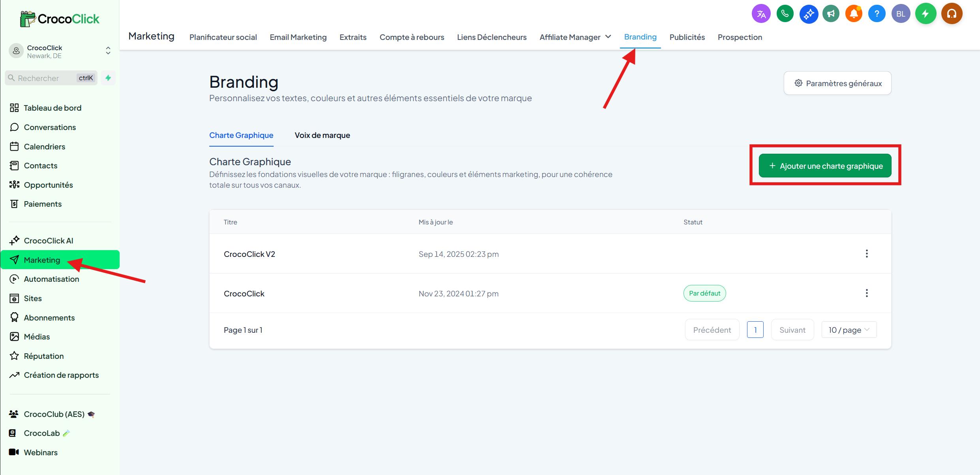Click the Suivant pagination button

coord(792,330)
